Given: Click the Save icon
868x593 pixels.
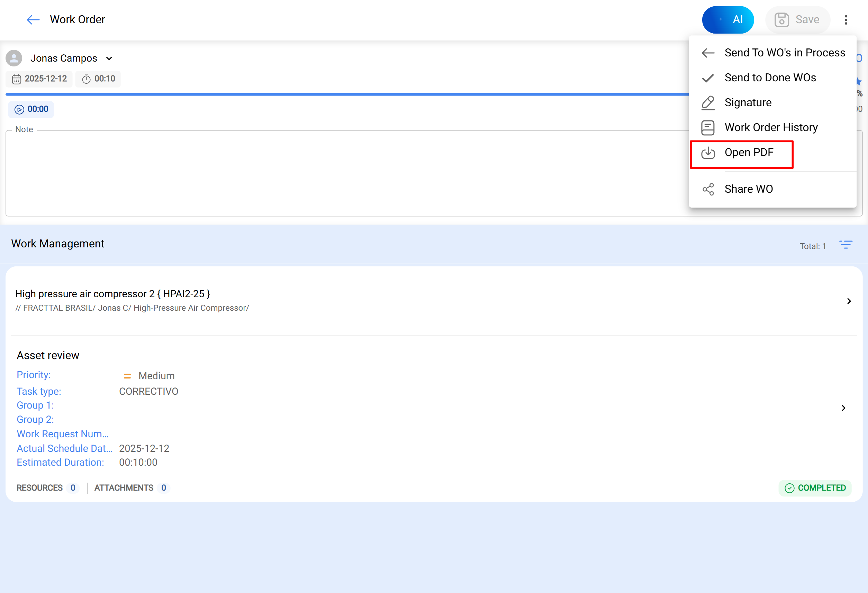Looking at the screenshot, I should click(x=797, y=19).
